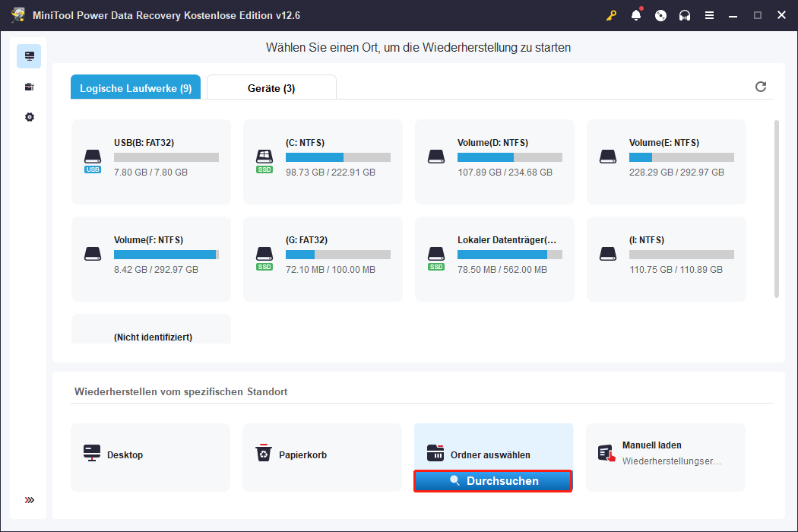Select the Logische Laufwerke (9) tab
The width and height of the screenshot is (798, 532).
point(135,88)
